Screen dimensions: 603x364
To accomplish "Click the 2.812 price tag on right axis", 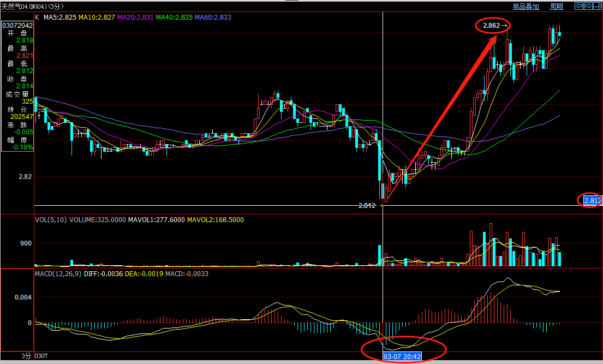I will [592, 201].
